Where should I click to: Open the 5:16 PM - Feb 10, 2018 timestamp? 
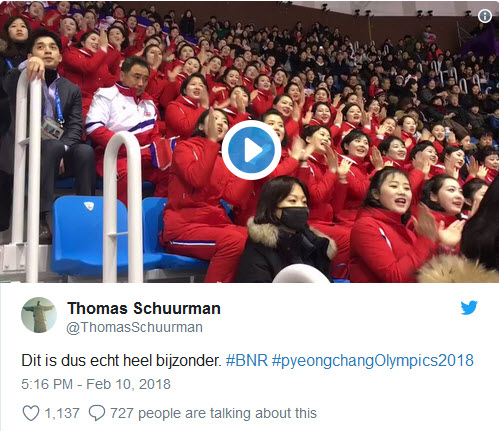coord(96,384)
